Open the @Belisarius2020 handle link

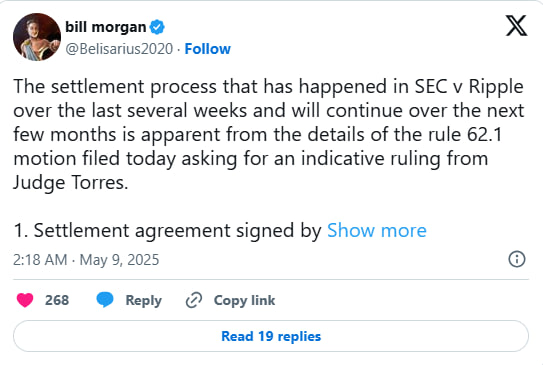tap(119, 49)
